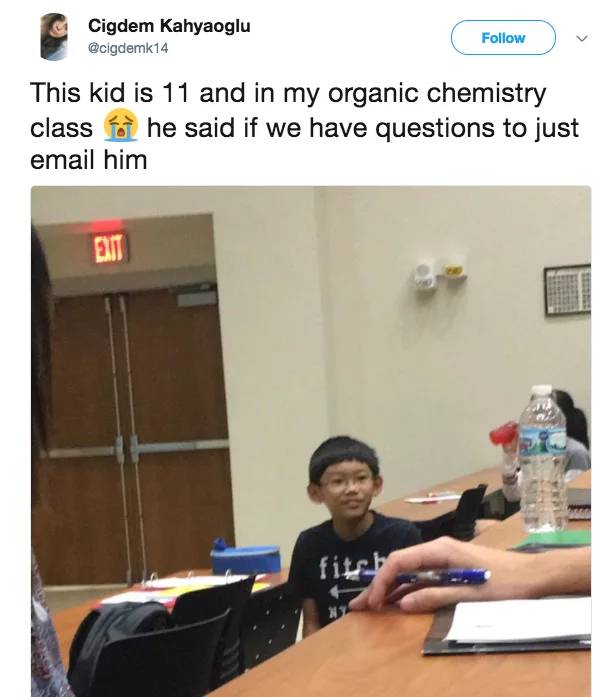
Task: Open the attached classroom photo
Action: (311, 441)
